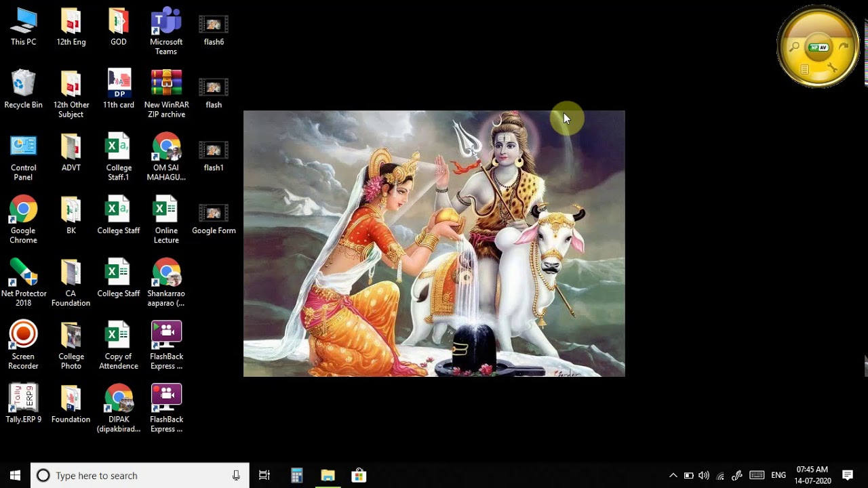Image resolution: width=868 pixels, height=488 pixels.
Task: Select New WinRAR ZIP archive
Action: 166,95
